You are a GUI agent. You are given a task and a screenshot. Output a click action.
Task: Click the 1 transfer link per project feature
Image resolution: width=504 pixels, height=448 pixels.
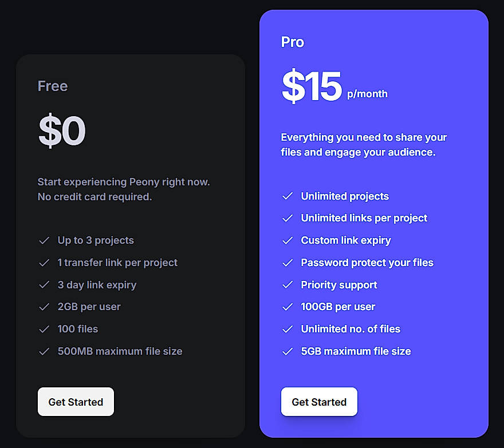(x=117, y=263)
